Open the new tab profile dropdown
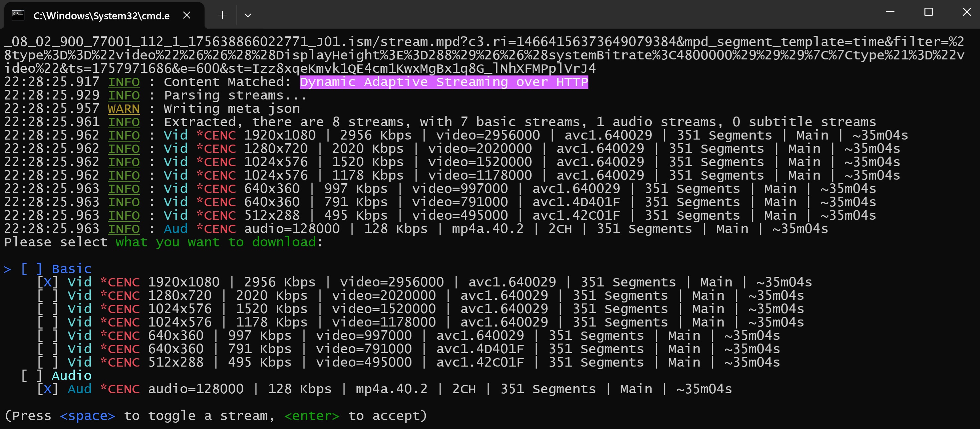This screenshot has width=980, height=429. tap(248, 15)
